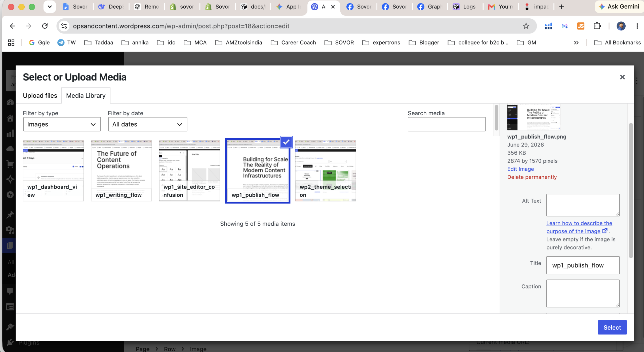This screenshot has width=644, height=352.
Task: Click the wp1_publish_flow.png filename
Action: 537,137
